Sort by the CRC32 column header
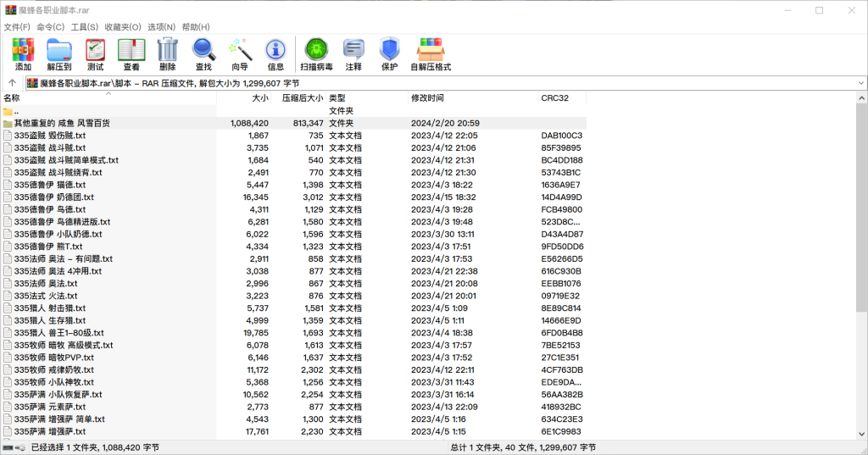Viewport: 868px width, 455px height. pos(563,98)
